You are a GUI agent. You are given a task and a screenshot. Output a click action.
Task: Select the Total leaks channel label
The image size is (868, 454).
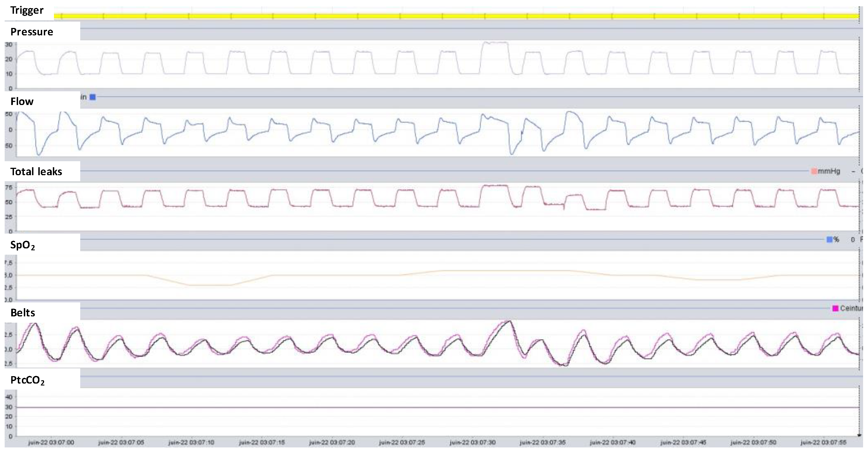[x=36, y=172]
